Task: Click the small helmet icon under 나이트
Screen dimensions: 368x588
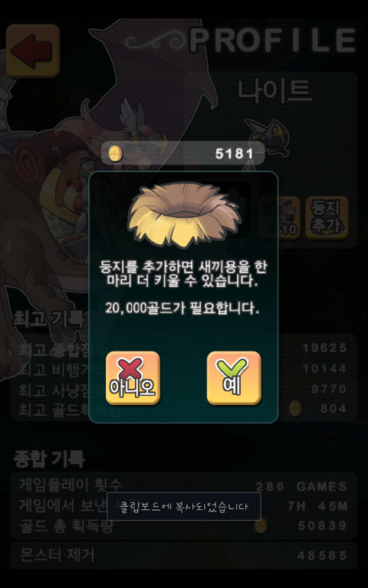Action: tap(267, 136)
